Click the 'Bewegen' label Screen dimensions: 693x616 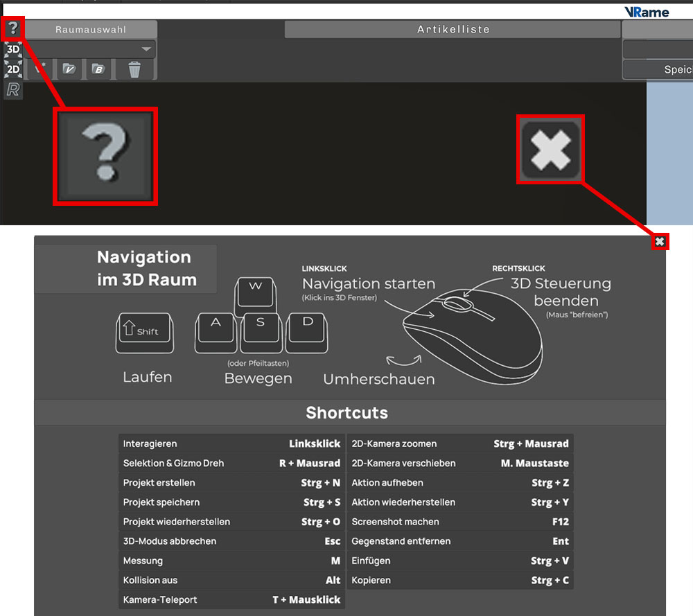click(x=258, y=379)
